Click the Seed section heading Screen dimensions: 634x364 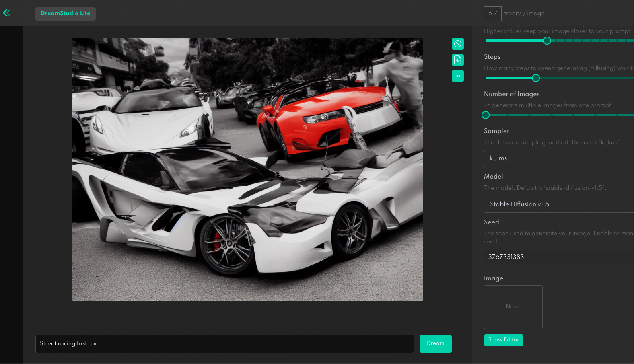[x=491, y=222]
